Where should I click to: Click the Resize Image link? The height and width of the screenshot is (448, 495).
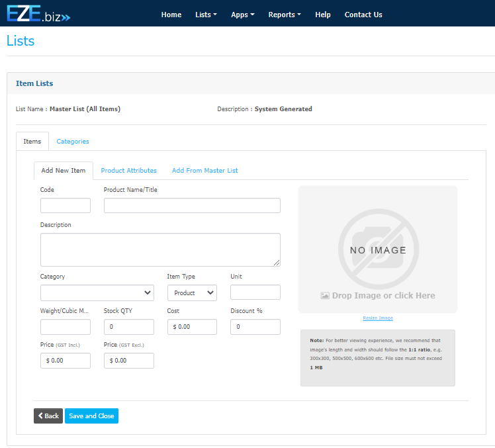pos(378,318)
